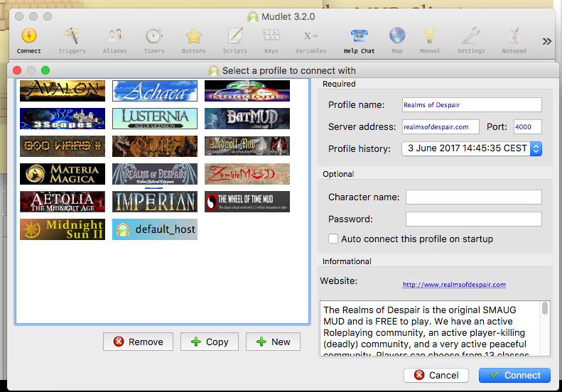
Task: Select the Materia Magica profile
Action: (x=63, y=174)
